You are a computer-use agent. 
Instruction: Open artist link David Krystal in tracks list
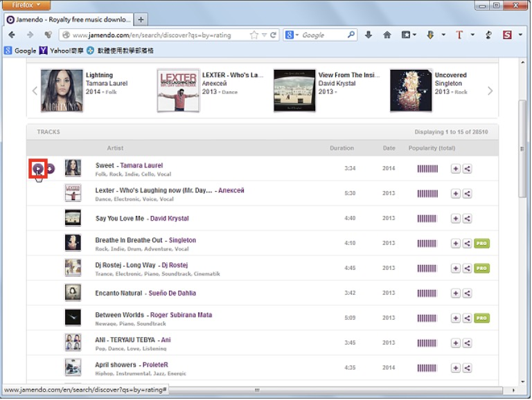pos(169,218)
